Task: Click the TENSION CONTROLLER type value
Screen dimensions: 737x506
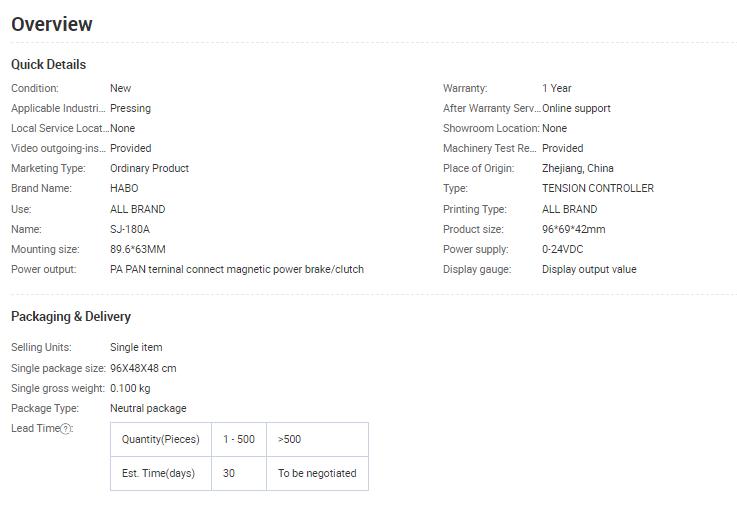Action: click(598, 188)
